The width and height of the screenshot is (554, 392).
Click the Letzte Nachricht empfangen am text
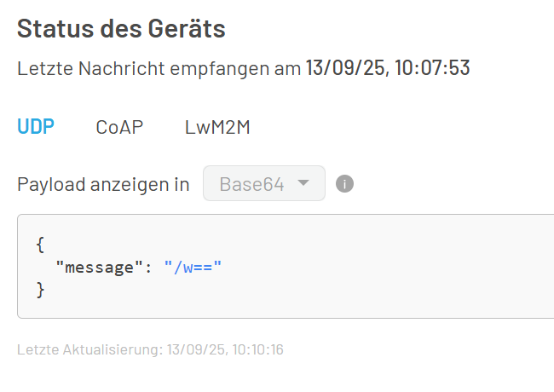pyautogui.click(x=159, y=68)
